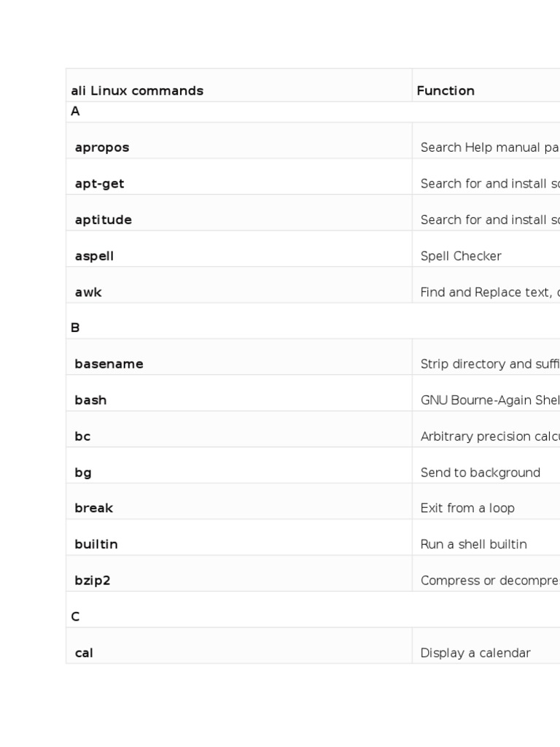Click the 'apropos' command entry
Screen dimensions: 560x747
(102, 147)
